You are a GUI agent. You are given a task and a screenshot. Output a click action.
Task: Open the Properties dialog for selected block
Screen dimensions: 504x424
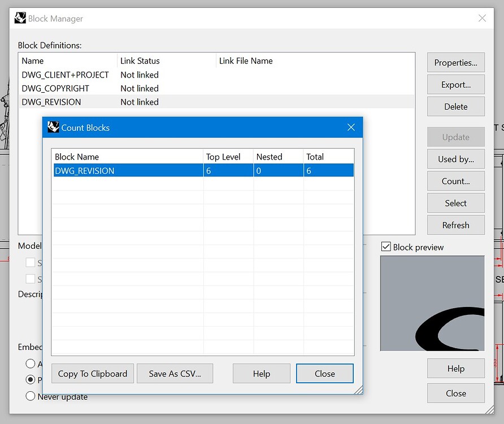455,62
